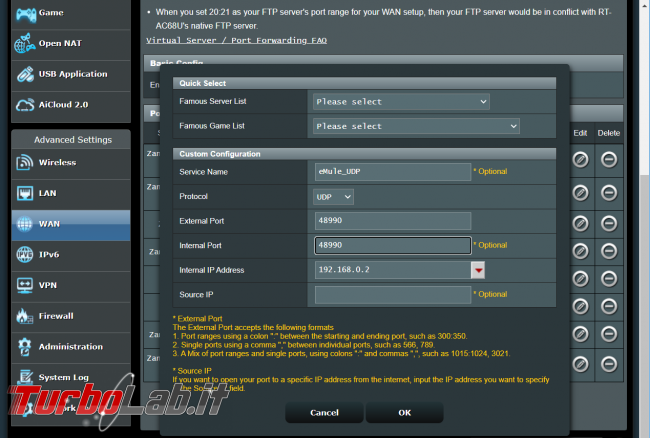Click the delete minus icon in the first rule row
650x438 pixels.
point(609,160)
